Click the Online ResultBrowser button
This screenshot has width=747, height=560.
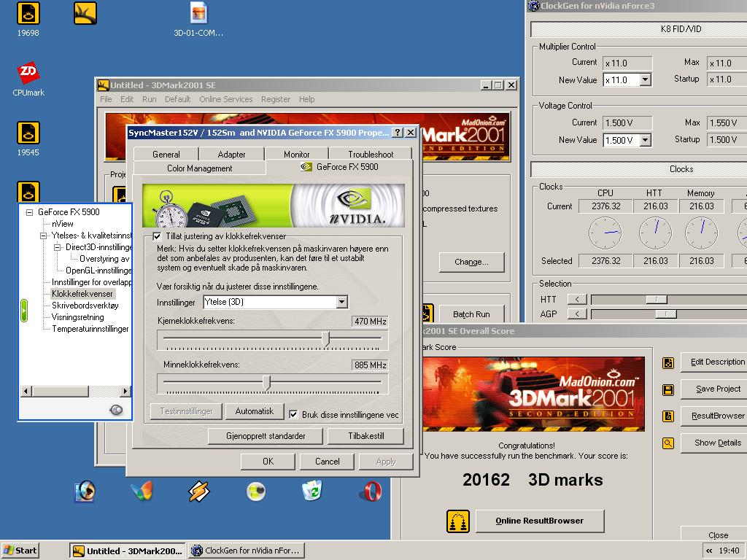539,521
